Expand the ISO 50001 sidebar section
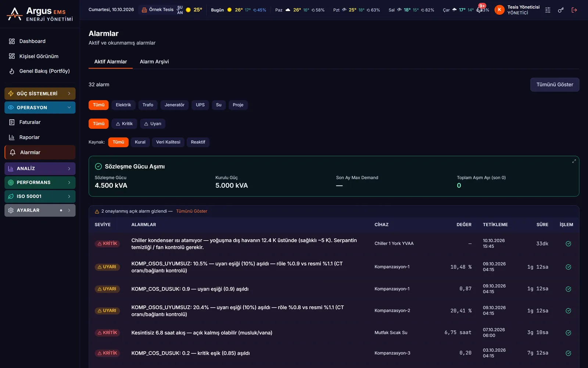The image size is (588, 368). 40,197
